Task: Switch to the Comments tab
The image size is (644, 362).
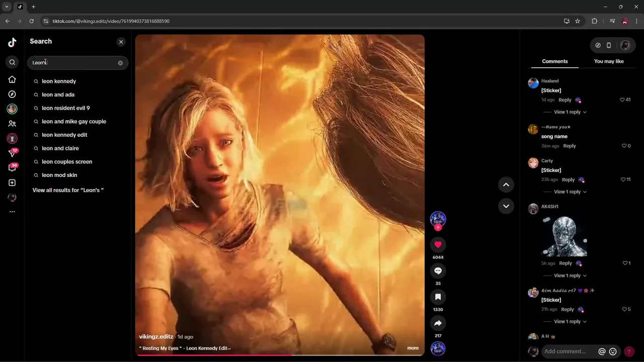Action: click(x=555, y=61)
